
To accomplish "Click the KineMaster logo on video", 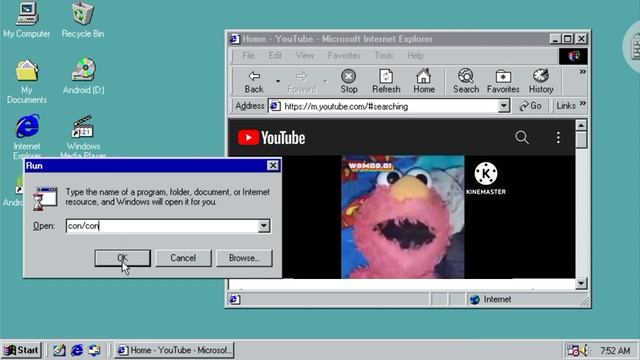I will pyautogui.click(x=486, y=178).
